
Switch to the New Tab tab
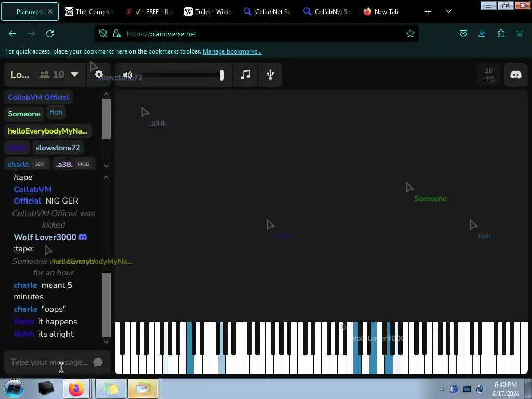tap(387, 12)
